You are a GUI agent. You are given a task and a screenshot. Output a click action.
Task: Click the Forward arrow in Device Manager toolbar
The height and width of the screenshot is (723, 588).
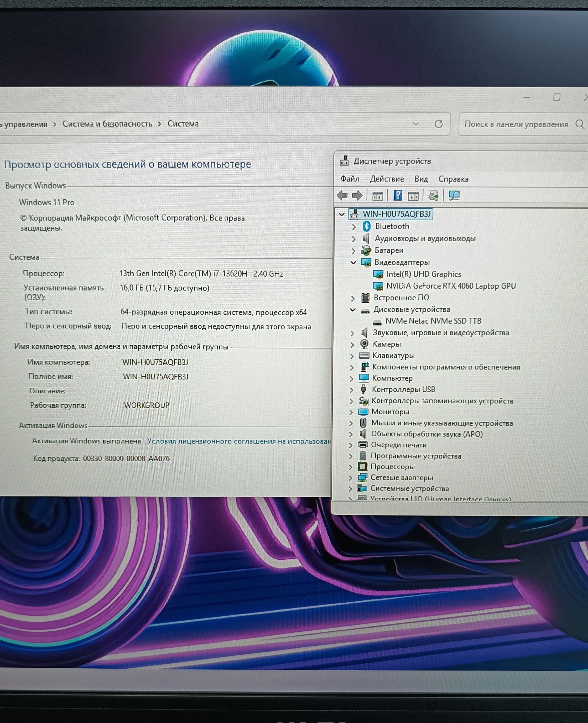[x=357, y=195]
